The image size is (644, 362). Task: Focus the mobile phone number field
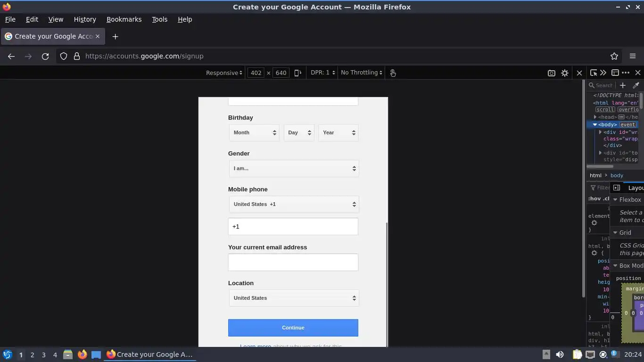(293, 226)
